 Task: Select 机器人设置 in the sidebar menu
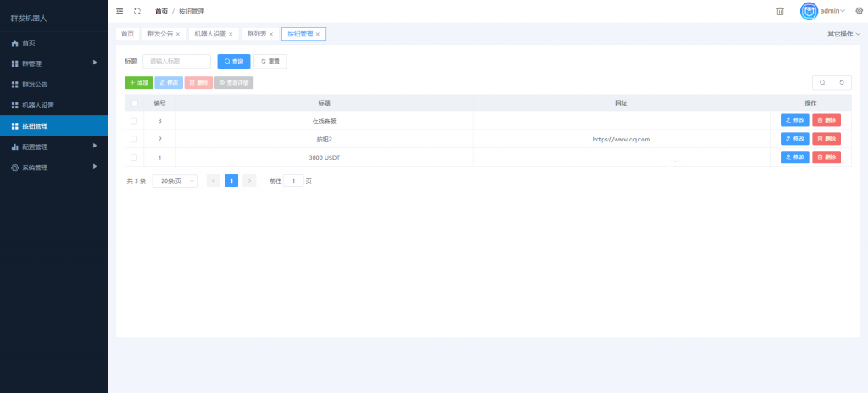pyautogui.click(x=54, y=105)
